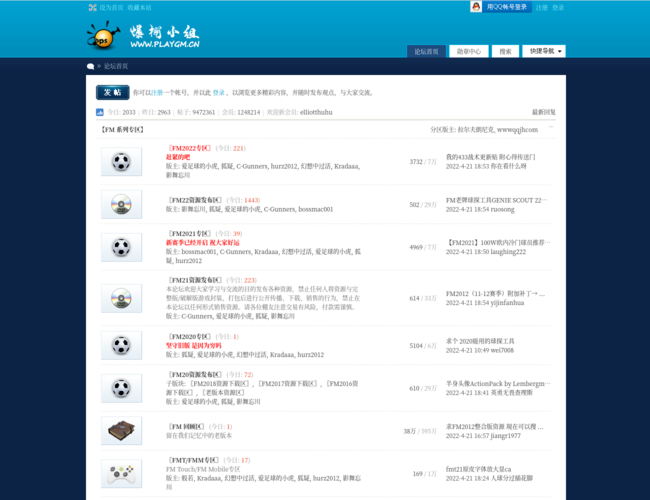
Task: Click the forum statistics chart icon
Action: point(99,112)
